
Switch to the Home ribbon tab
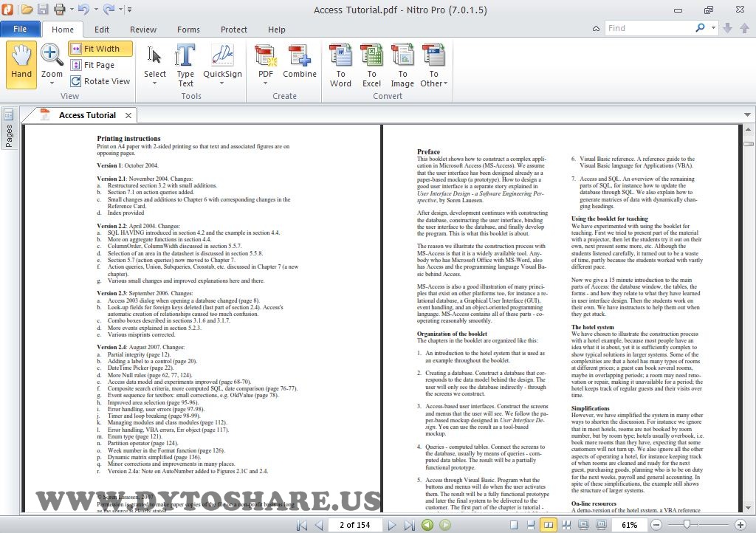click(63, 30)
